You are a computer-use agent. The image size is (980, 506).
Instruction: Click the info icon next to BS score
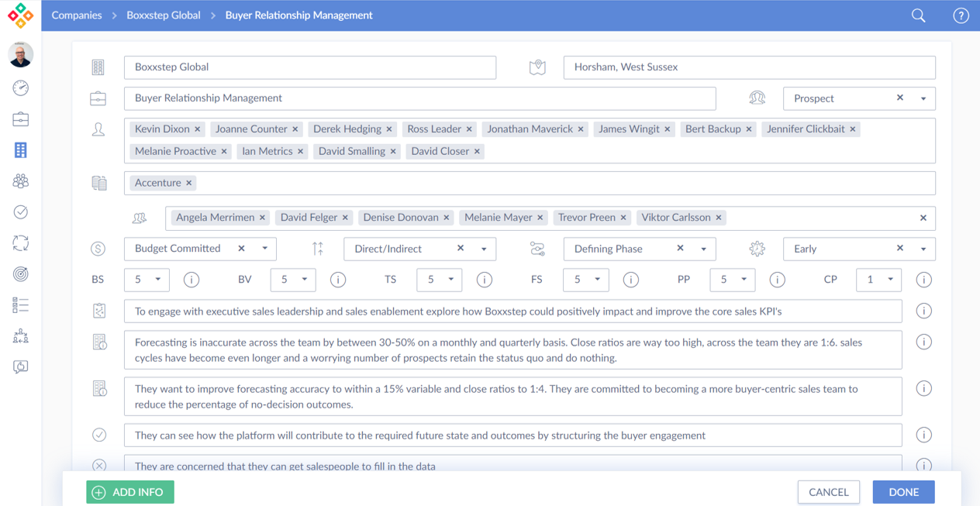click(191, 280)
